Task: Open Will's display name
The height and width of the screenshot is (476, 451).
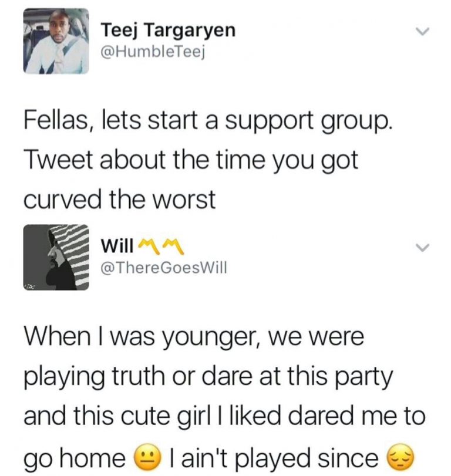Action: click(x=117, y=245)
